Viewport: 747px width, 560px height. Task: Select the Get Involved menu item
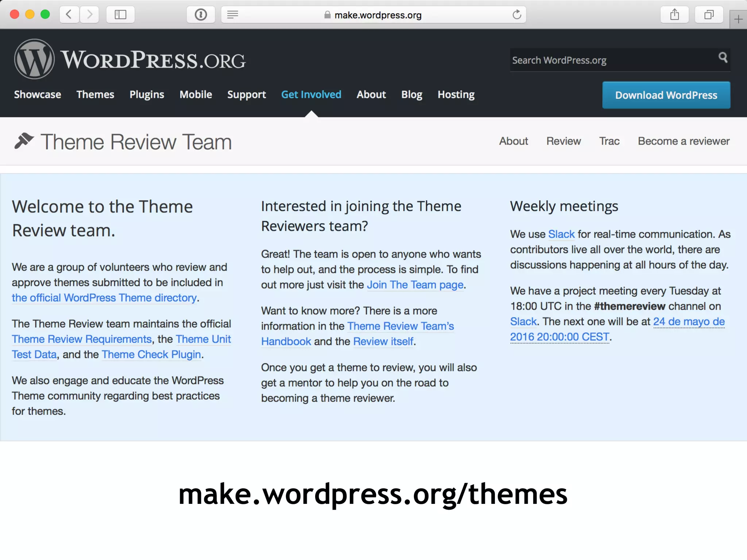[x=311, y=94]
